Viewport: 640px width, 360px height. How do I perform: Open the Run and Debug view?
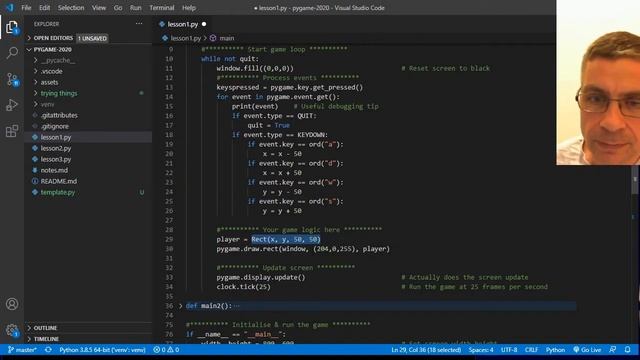(x=12, y=105)
